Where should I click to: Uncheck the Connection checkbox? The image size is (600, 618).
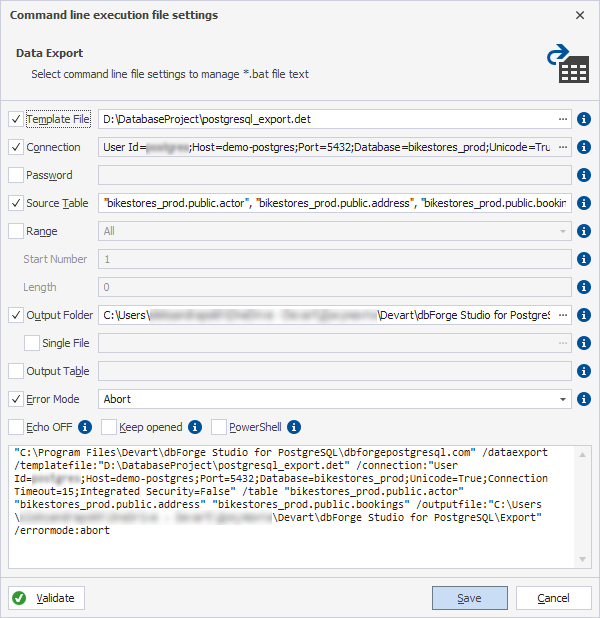tap(16, 147)
